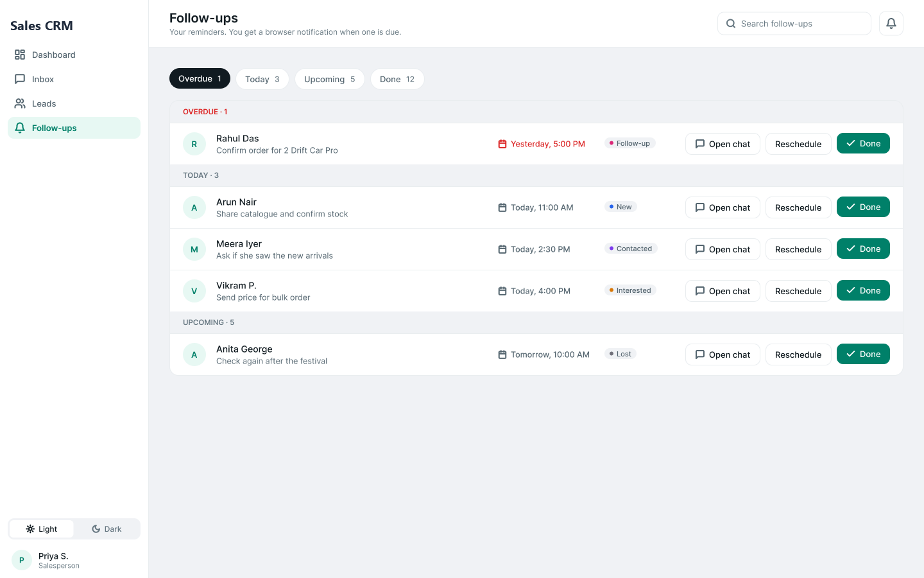
Task: Click calendar icon beside Today, 11:00 AM
Action: pyautogui.click(x=502, y=207)
